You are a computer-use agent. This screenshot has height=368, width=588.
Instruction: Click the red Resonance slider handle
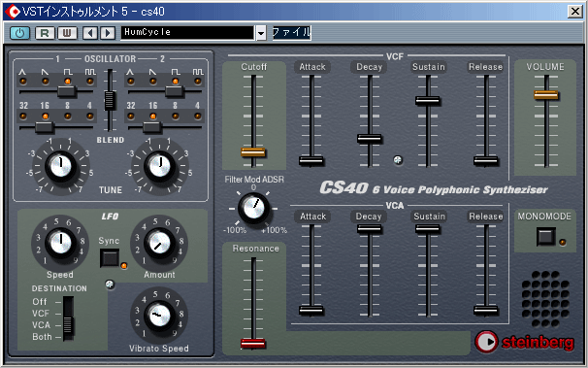pyautogui.click(x=253, y=344)
